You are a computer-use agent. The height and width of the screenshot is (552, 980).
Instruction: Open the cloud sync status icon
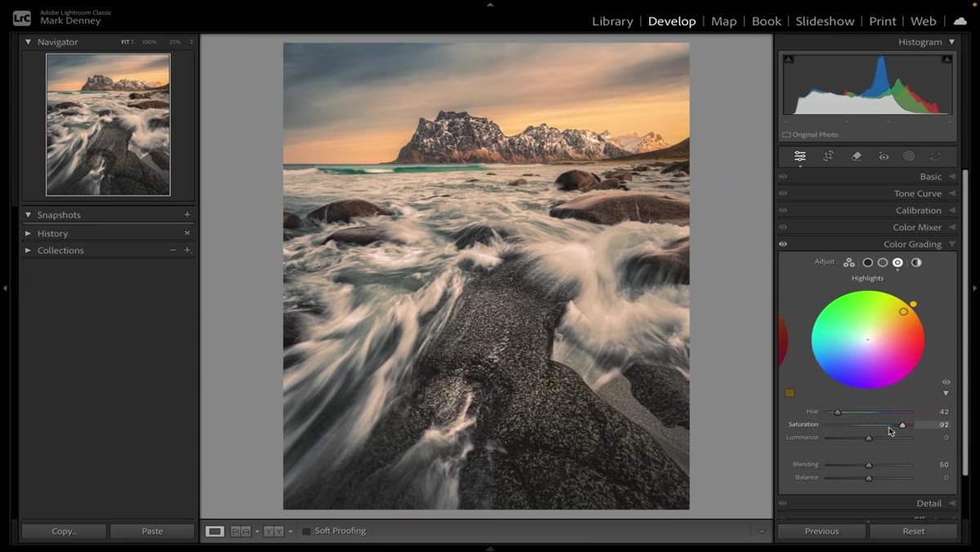[x=960, y=21]
